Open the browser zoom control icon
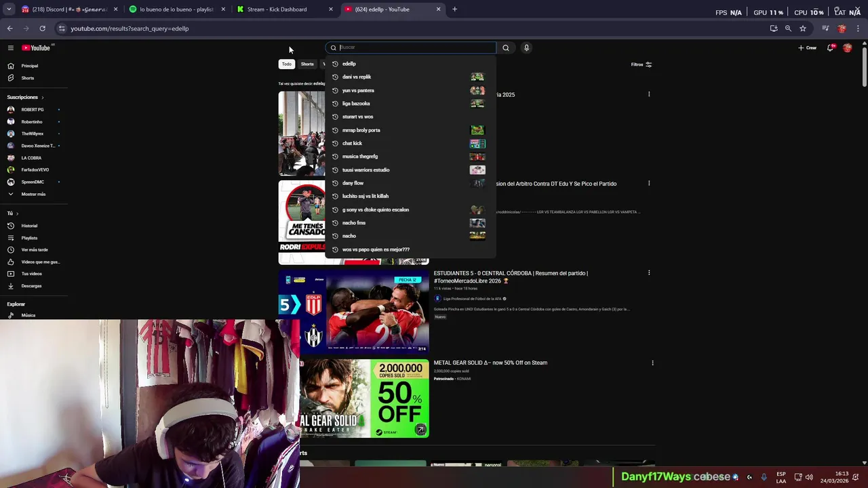This screenshot has width=868, height=488. point(788,28)
